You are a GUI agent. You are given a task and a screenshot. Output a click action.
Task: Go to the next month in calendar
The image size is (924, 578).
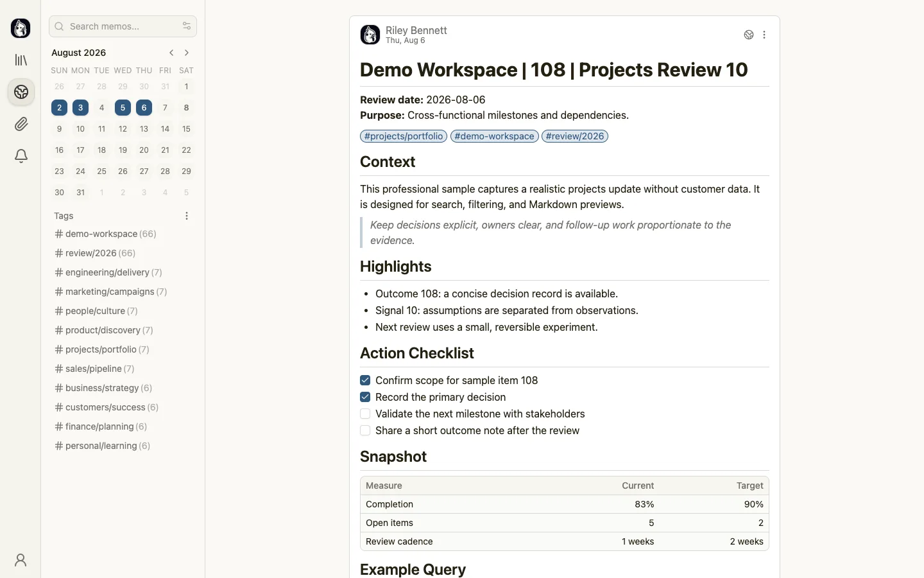[x=187, y=53]
